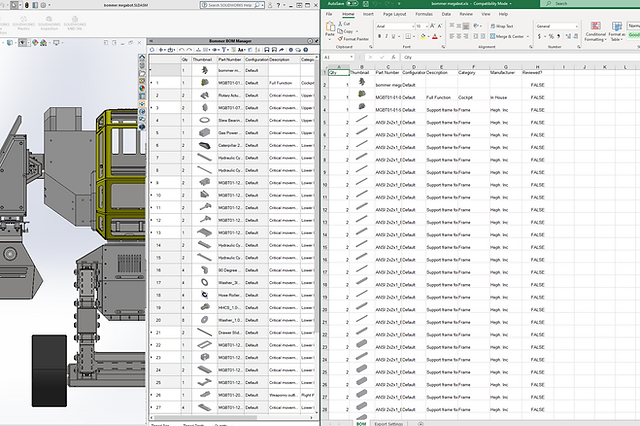The width and height of the screenshot is (640, 426).
Task: Click Increase Font Size icon in Excel
Action: (x=433, y=26)
